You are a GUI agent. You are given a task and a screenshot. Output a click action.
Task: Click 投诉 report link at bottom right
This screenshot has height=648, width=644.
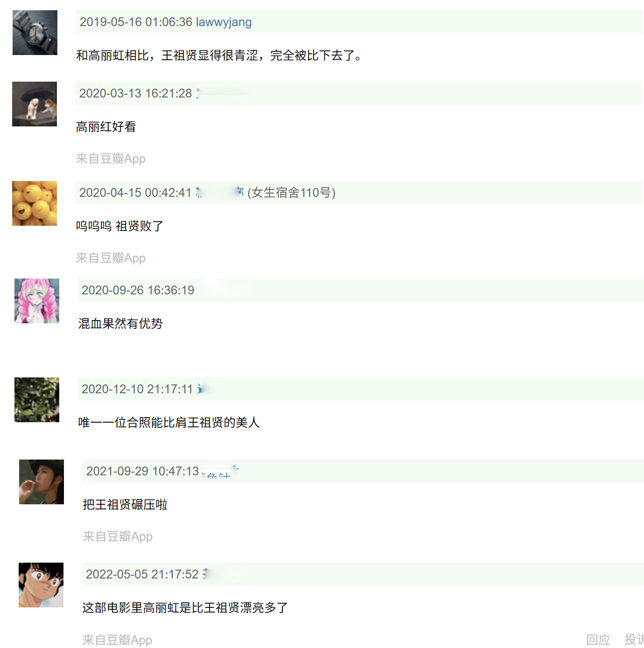click(x=634, y=640)
